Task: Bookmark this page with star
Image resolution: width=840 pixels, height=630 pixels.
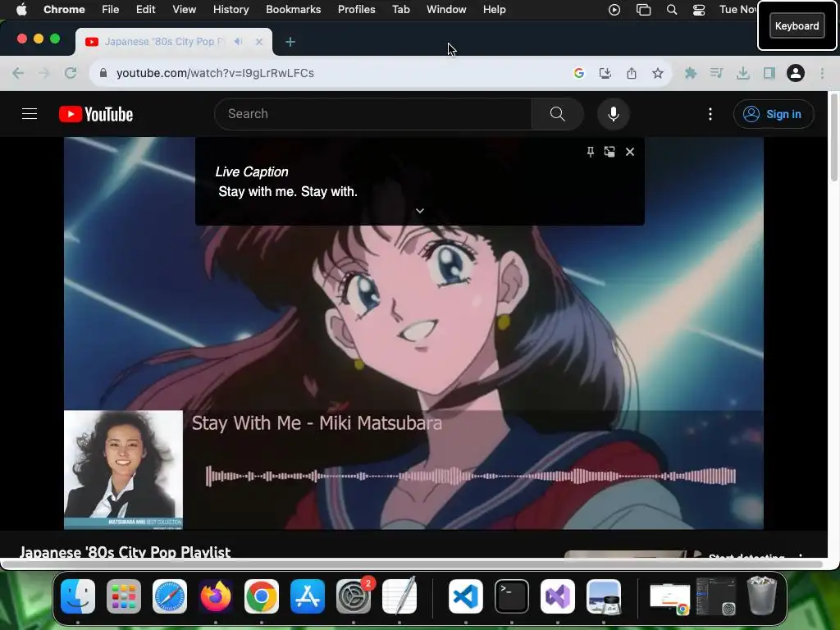Action: point(658,73)
